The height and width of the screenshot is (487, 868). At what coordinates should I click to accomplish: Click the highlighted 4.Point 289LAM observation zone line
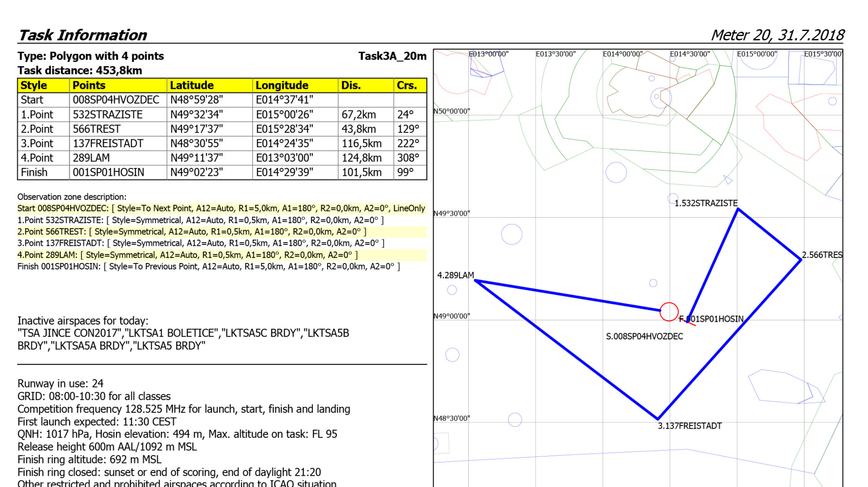(x=187, y=255)
